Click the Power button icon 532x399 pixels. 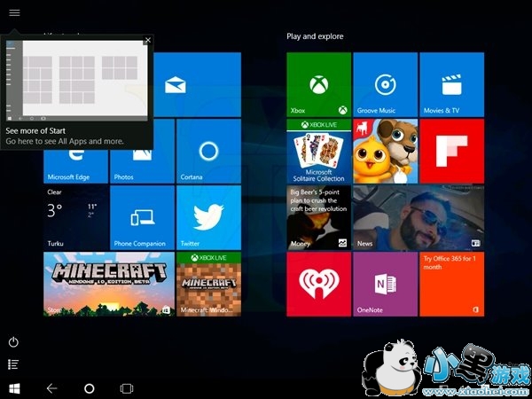13,342
